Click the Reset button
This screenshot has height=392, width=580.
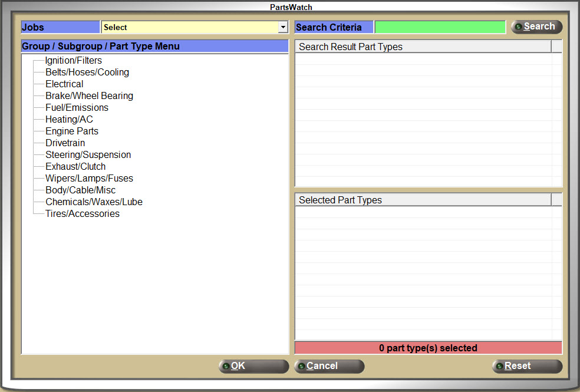click(x=527, y=366)
